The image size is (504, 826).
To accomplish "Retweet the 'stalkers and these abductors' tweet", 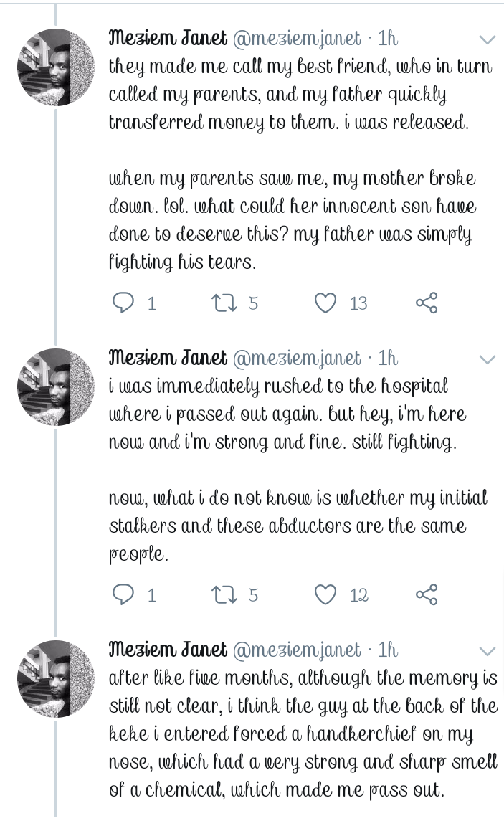I will tap(224, 594).
